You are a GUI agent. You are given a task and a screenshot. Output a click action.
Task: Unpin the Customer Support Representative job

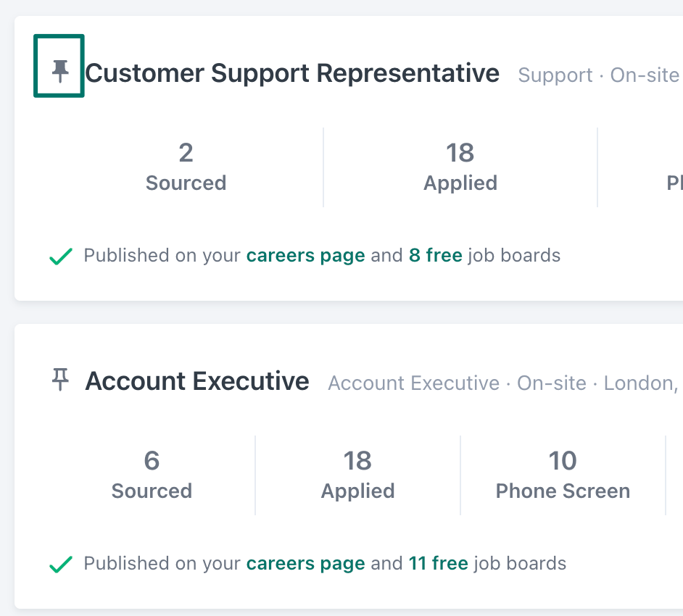pos(60,71)
